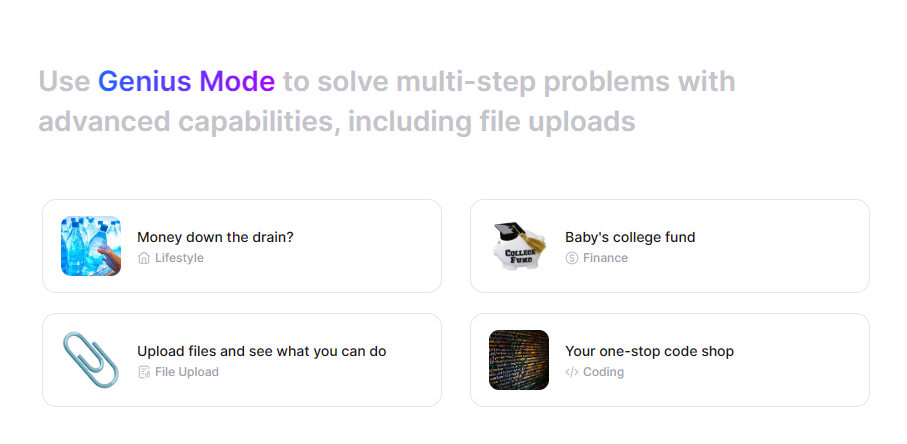Click the dark code screen thumbnail

pos(519,360)
